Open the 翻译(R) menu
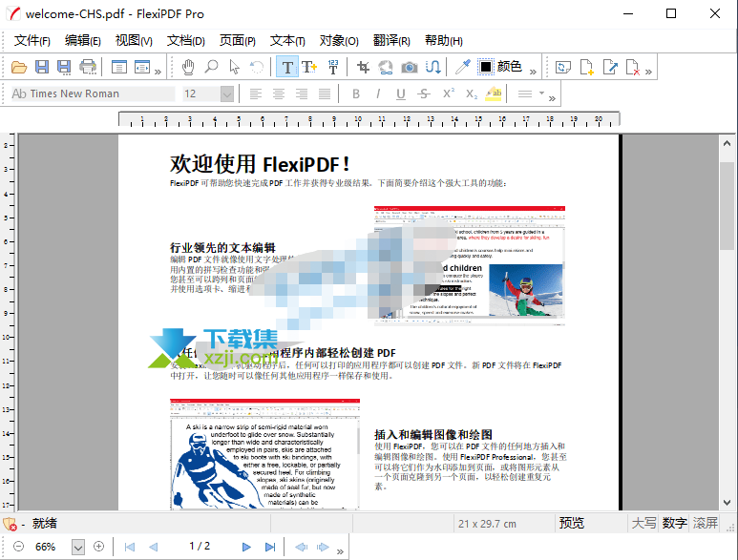This screenshot has width=738, height=560. [391, 40]
